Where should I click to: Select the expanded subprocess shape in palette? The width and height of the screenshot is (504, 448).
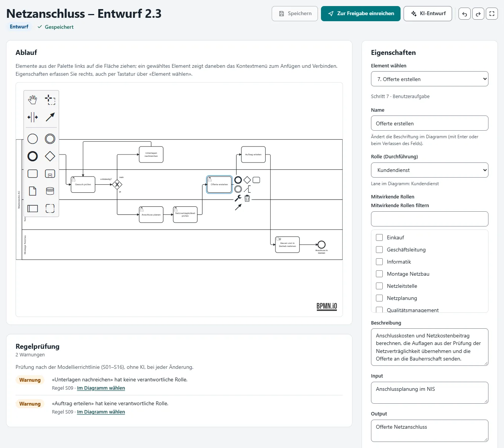[50, 173]
